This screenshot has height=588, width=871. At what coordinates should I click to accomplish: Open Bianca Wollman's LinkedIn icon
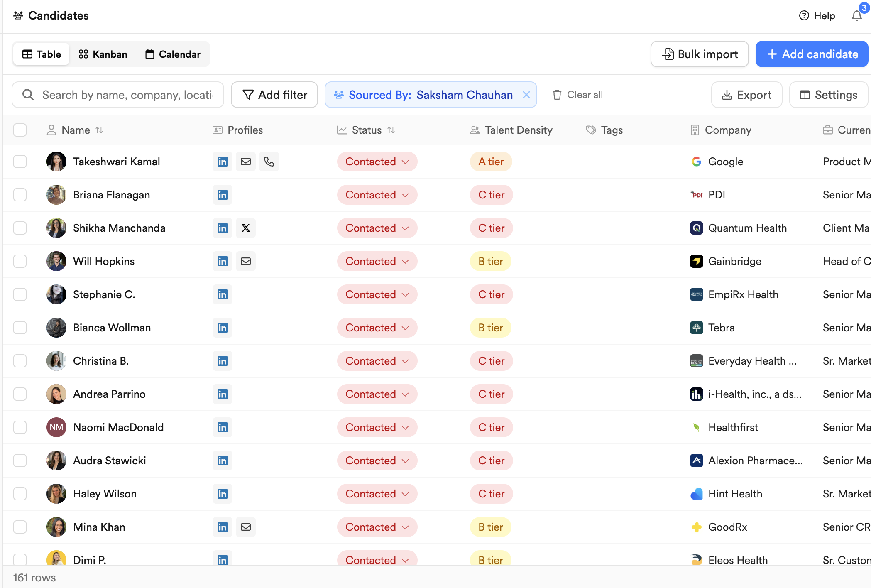click(223, 328)
